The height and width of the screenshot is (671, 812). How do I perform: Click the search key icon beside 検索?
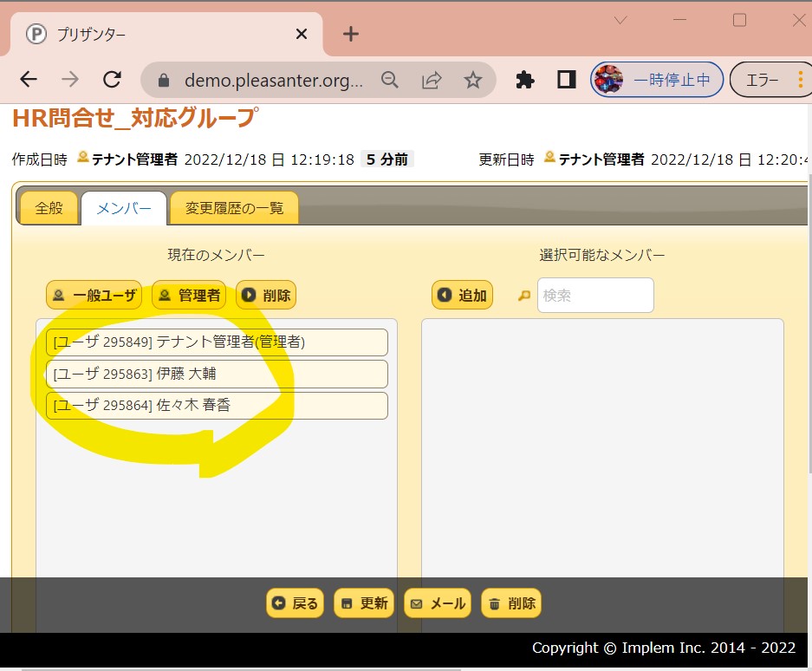pos(523,296)
